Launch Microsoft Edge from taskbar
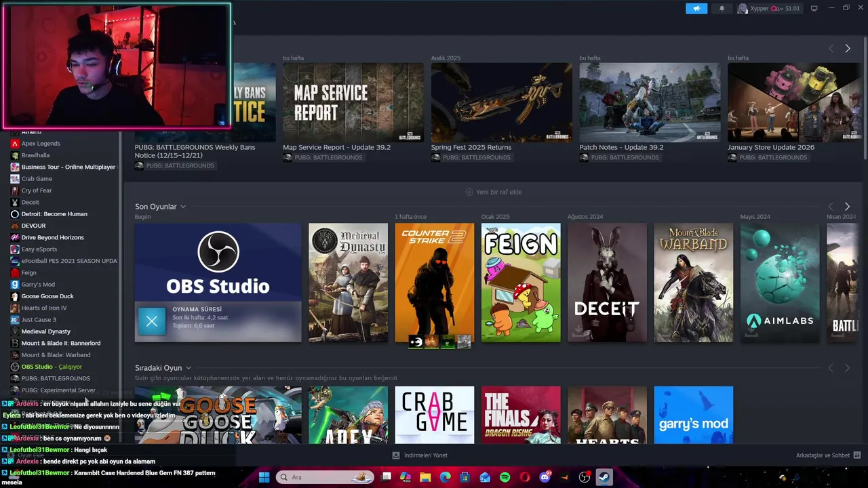 [445, 477]
